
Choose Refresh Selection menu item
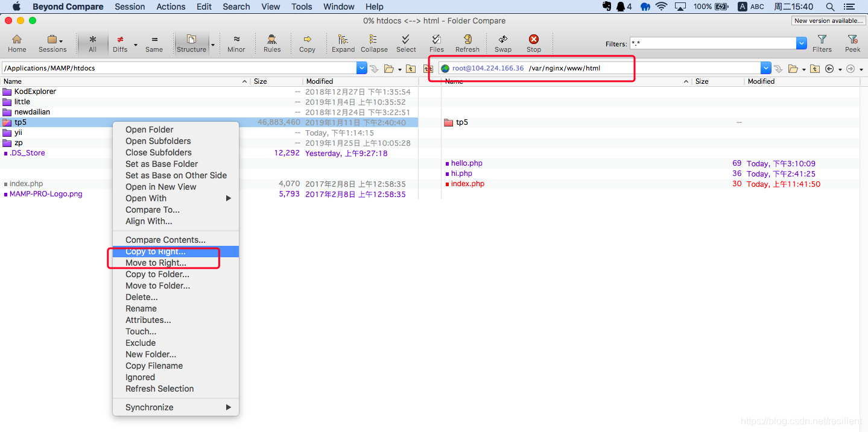click(x=176, y=389)
